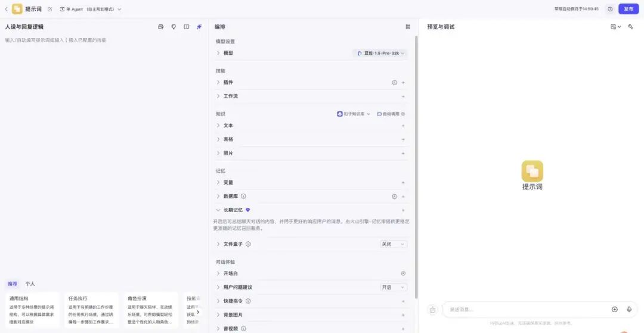644x333 pixels.
Task: Expand the 插件 section
Action: coord(218,82)
